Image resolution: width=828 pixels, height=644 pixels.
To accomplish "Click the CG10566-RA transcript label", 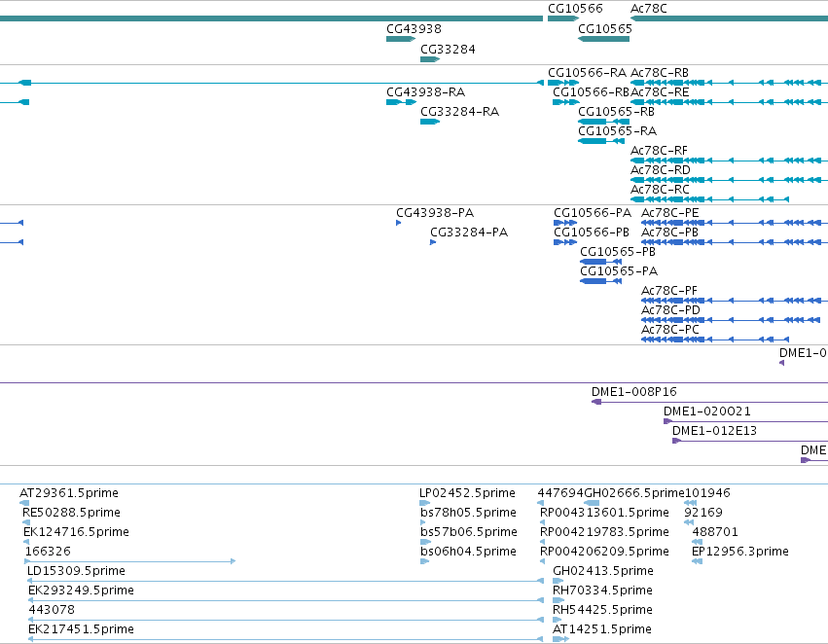I will [x=588, y=73].
